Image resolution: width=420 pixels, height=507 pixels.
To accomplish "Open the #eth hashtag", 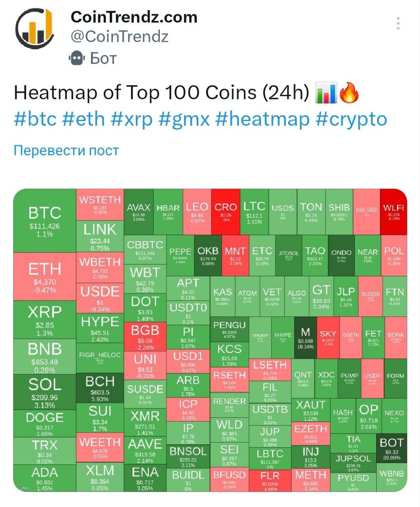I will 84,119.
